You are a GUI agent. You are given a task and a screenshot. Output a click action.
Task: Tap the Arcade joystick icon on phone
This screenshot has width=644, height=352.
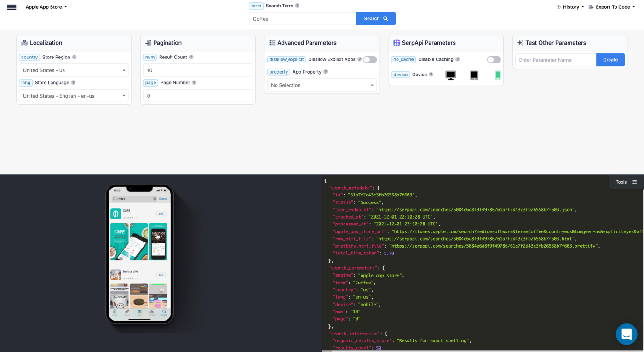point(152,312)
